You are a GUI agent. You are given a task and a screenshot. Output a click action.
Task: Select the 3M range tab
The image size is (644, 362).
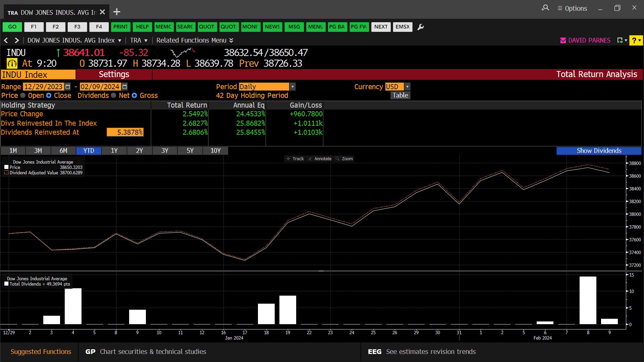[x=38, y=151]
